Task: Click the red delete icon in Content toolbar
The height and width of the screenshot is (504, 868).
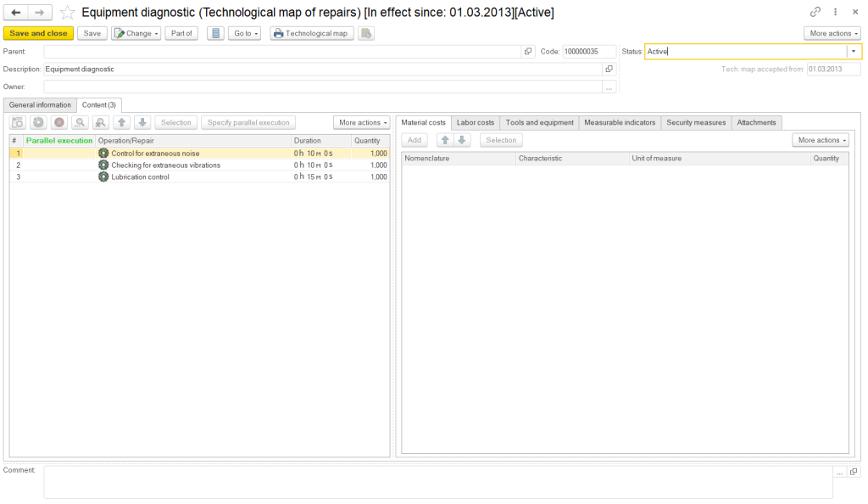Action: pyautogui.click(x=59, y=123)
